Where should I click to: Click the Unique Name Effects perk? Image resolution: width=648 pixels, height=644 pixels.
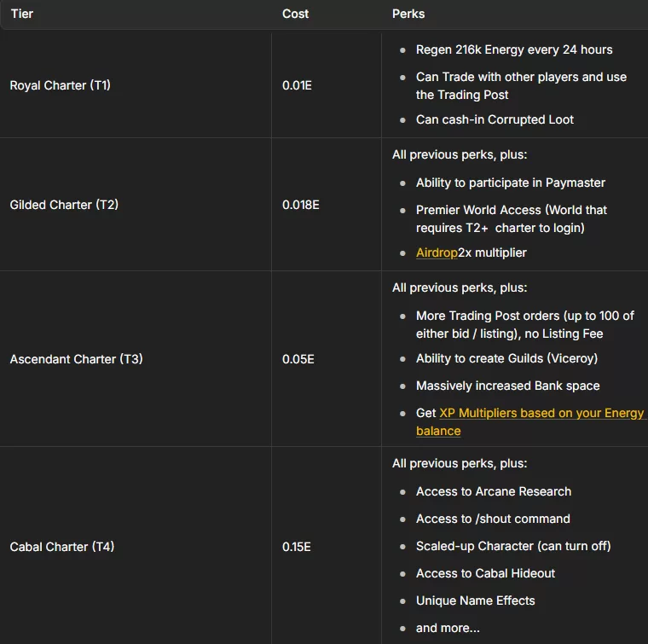tap(475, 600)
